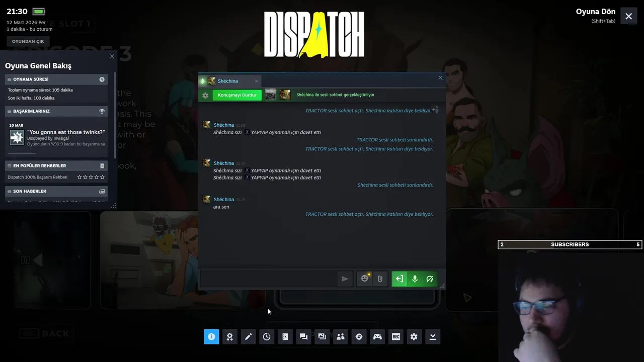Open Achievements icon in overlay toolbar
Viewport: 644px width, 362px height.
(x=230, y=337)
